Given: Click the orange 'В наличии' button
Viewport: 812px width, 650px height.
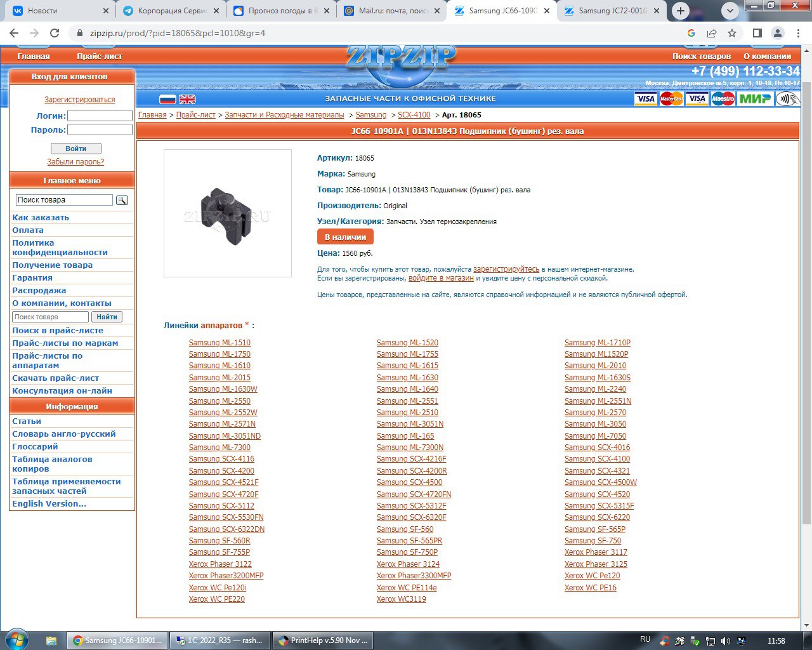Looking at the screenshot, I should (345, 237).
